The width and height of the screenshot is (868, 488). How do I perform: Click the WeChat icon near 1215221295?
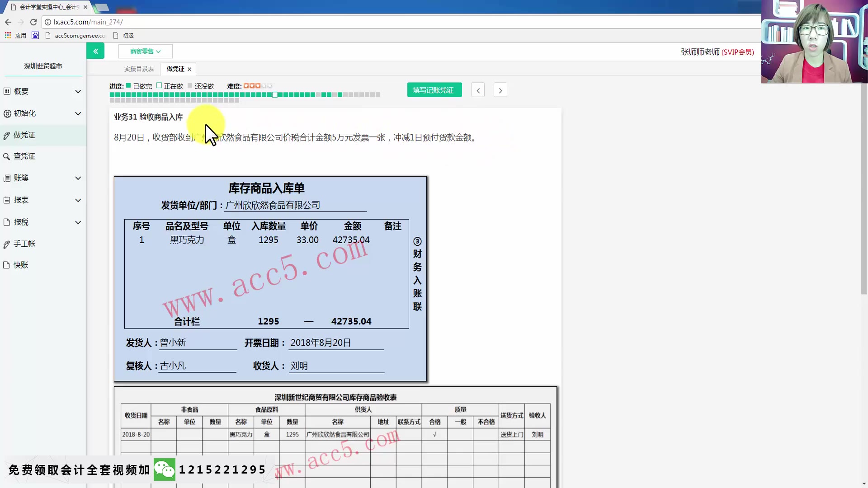tap(164, 469)
